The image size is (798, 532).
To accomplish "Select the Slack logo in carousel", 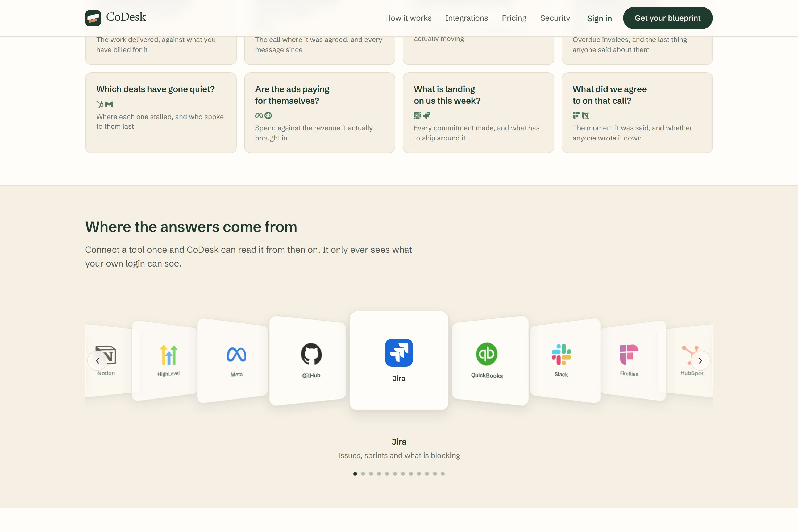I will 561,355.
